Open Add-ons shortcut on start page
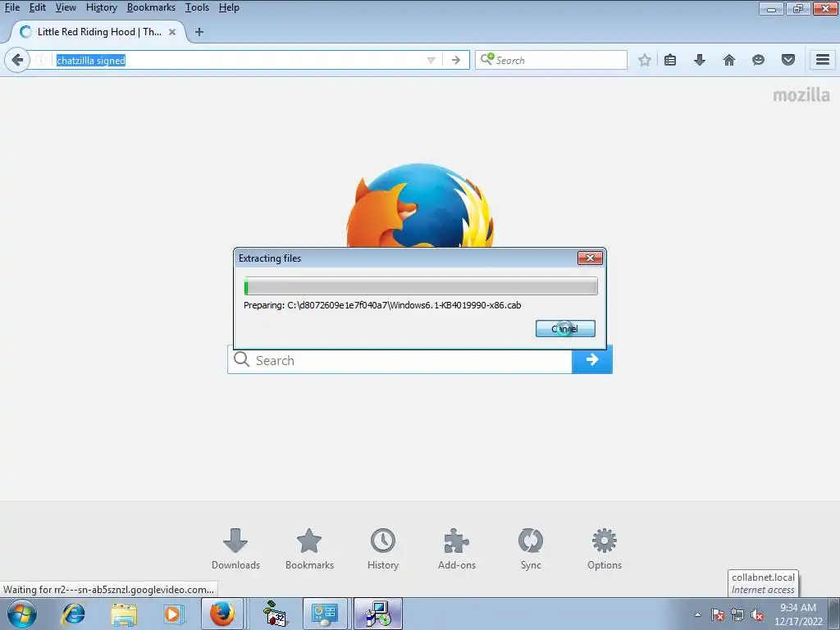The height and width of the screenshot is (630, 840). click(456, 549)
